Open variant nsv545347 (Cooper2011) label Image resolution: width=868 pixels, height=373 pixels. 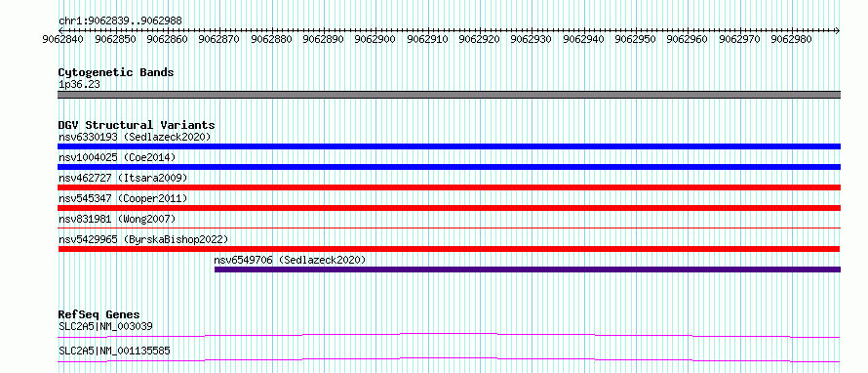coord(123,198)
